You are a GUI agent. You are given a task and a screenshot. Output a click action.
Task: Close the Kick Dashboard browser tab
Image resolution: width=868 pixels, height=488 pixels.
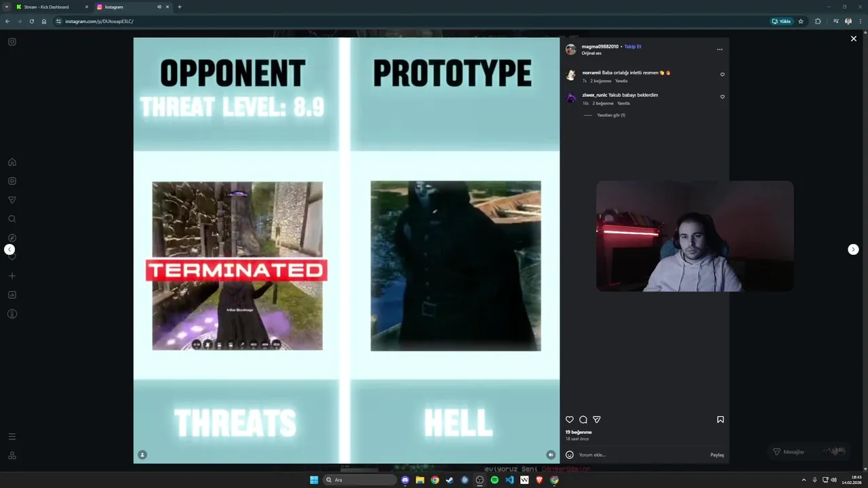87,7
